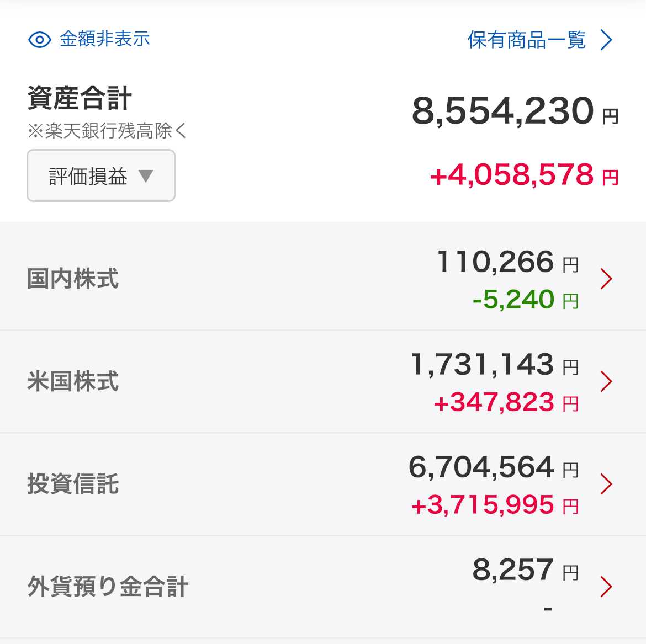Toggle the 金額非表示 text label

tap(105, 39)
